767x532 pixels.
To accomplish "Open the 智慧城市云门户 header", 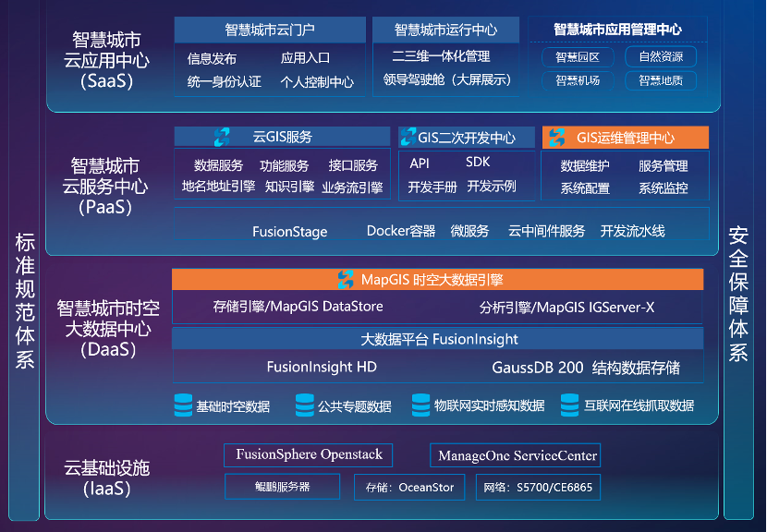I will point(270,30).
